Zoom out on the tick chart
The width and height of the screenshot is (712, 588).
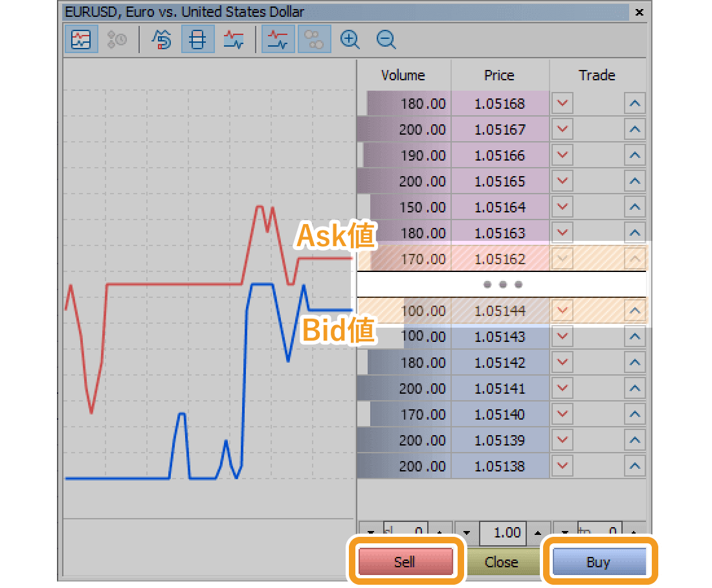[386, 39]
